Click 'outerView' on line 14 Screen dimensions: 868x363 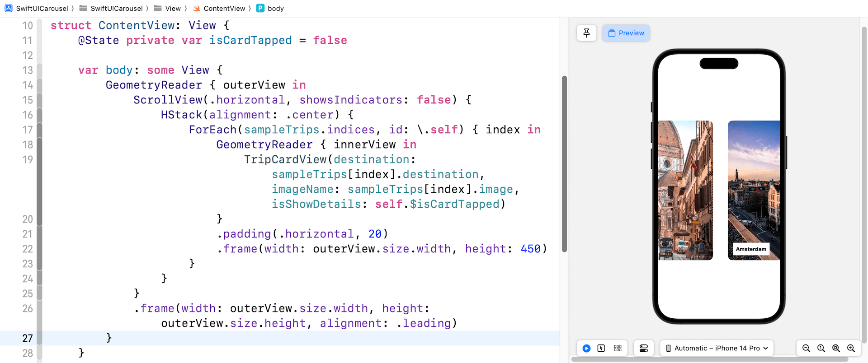(254, 85)
